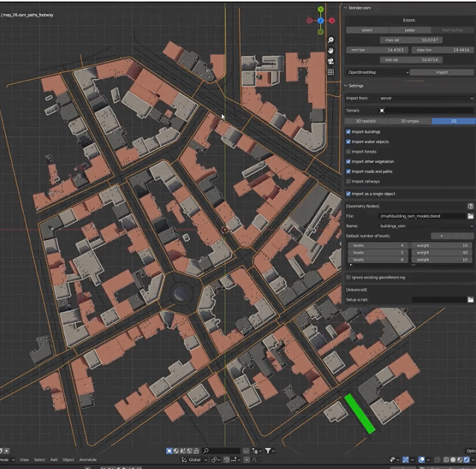Toggle the camera view icon
Image resolution: width=476 pixels, height=469 pixels.
click(x=331, y=61)
